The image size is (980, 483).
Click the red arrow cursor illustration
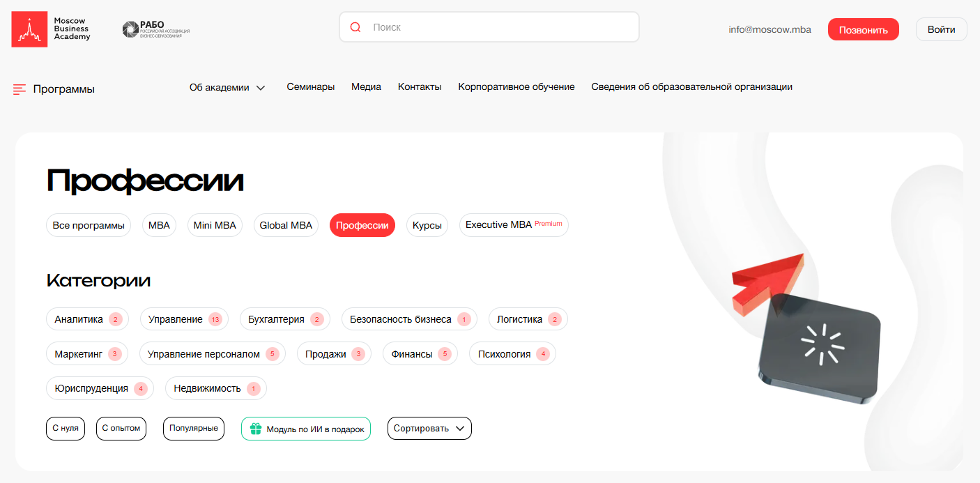click(x=768, y=282)
